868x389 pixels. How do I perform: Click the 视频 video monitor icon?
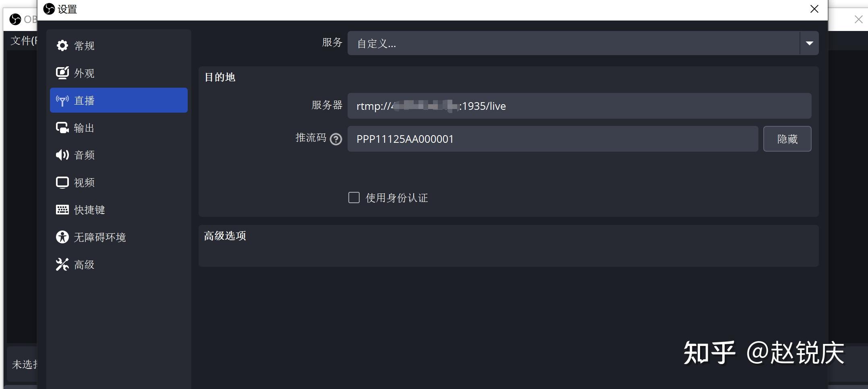62,182
